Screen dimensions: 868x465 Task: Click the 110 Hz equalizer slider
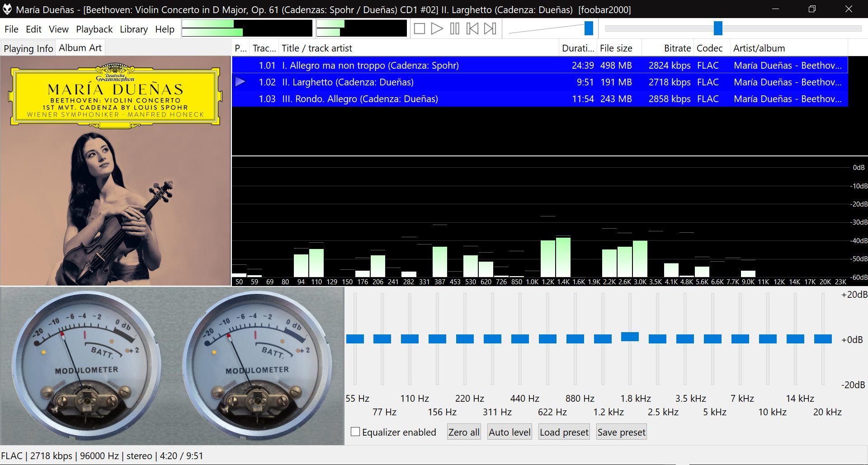(x=410, y=339)
